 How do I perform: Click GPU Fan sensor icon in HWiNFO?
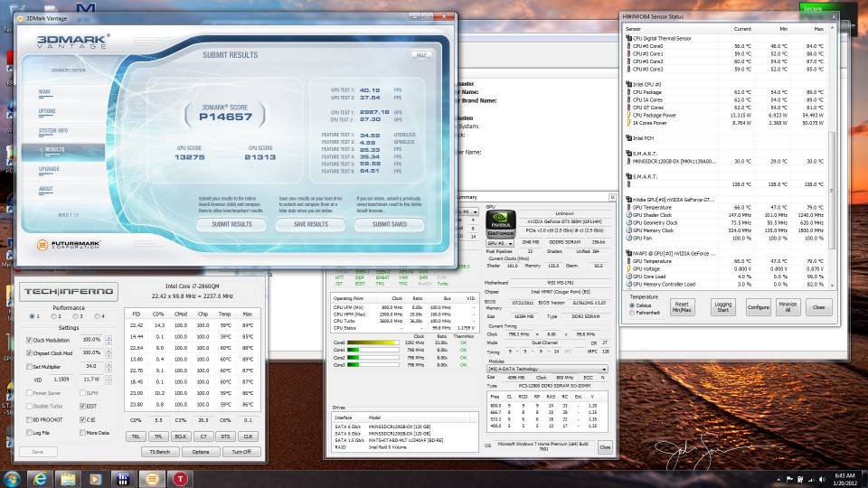[629, 238]
